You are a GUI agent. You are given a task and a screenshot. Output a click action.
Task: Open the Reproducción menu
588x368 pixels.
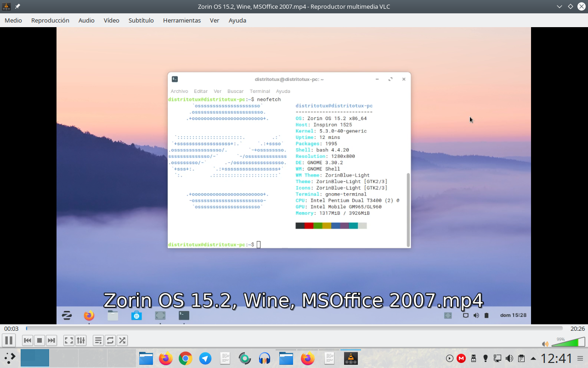click(x=50, y=20)
